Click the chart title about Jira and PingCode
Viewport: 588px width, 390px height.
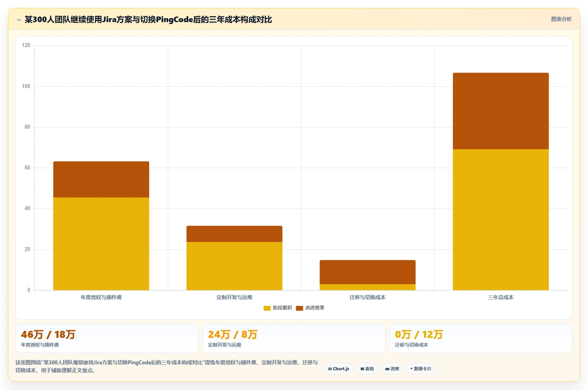point(148,20)
